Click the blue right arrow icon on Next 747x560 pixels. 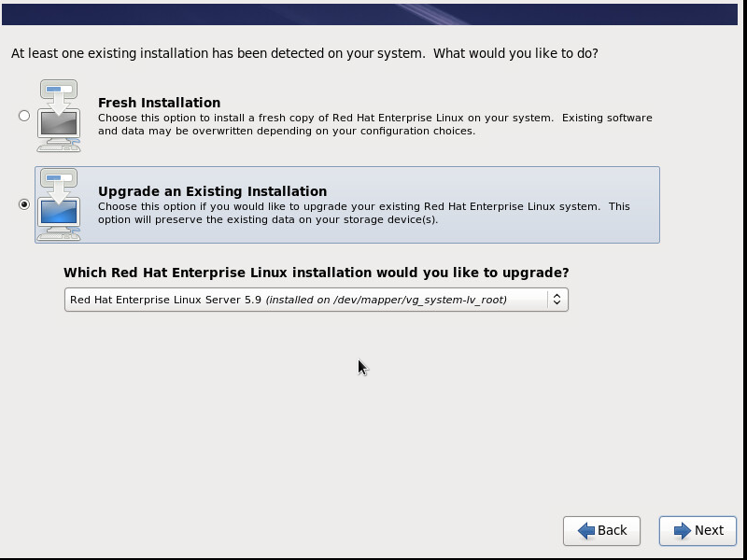[x=683, y=530]
